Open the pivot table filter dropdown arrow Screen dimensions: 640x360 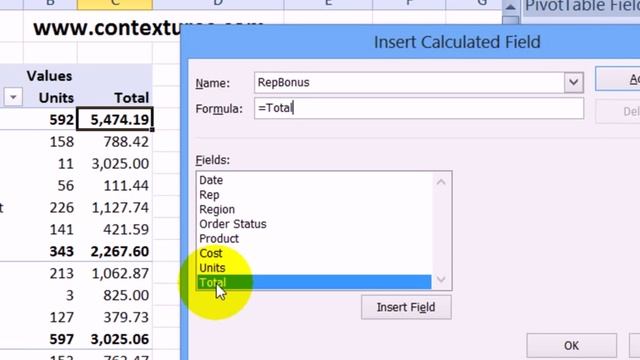click(x=13, y=98)
